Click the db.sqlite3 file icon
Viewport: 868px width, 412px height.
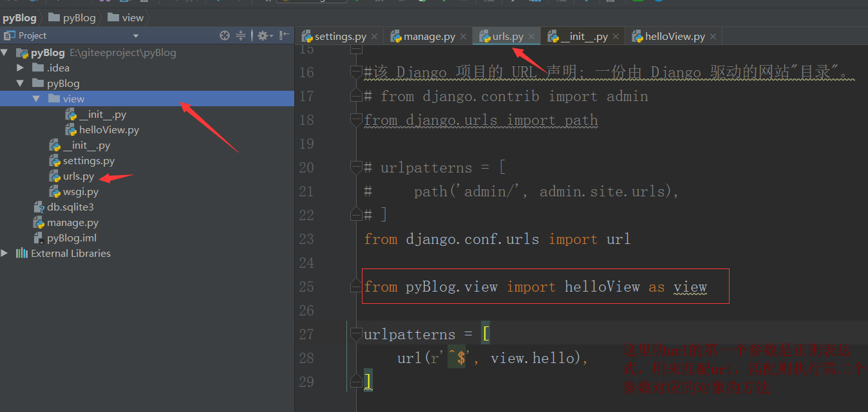(x=39, y=207)
